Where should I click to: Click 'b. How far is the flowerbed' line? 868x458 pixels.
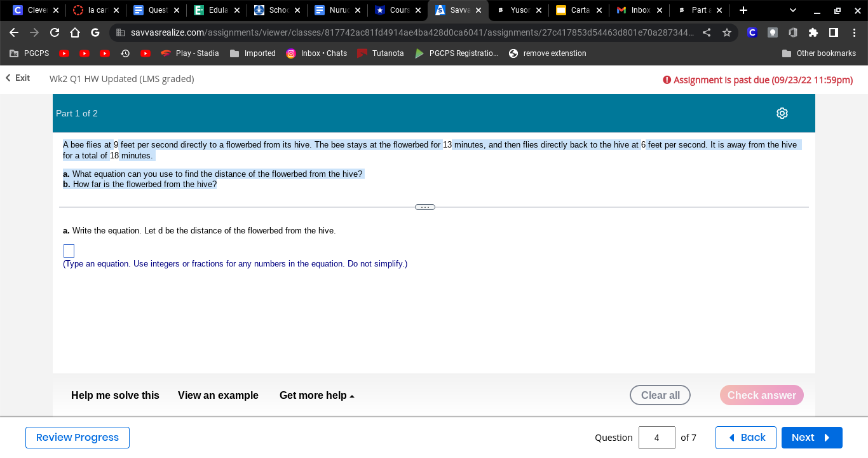(140, 184)
